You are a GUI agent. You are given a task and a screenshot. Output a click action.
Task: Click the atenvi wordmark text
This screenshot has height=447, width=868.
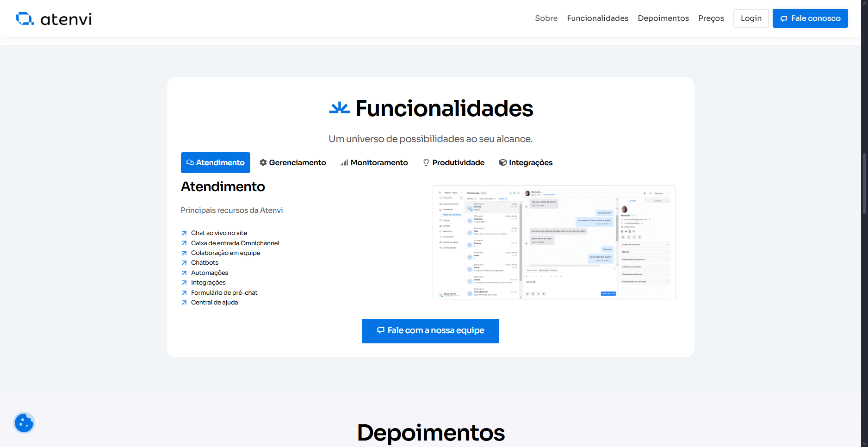click(x=66, y=19)
